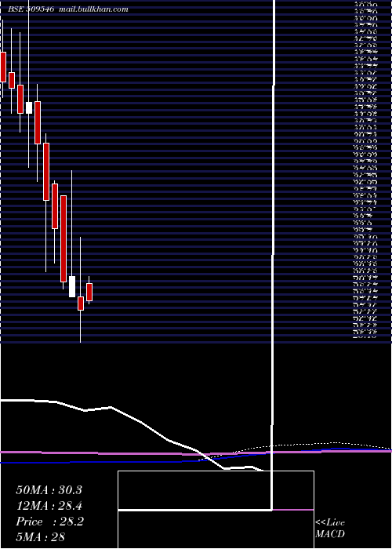
Task: Select the Price : 28.2 value
Action: pyautogui.click(x=49, y=522)
